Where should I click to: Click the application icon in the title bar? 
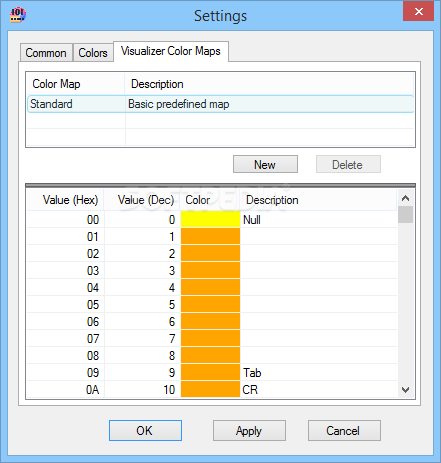pyautogui.click(x=18, y=15)
